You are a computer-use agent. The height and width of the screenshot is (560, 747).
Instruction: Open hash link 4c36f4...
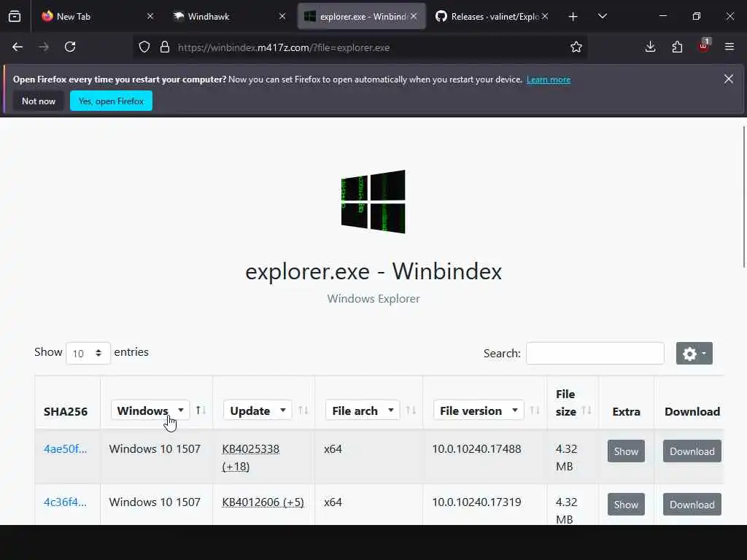[x=65, y=502]
